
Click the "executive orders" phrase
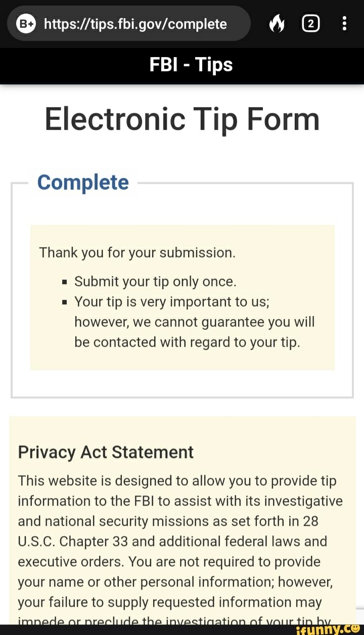point(71,562)
